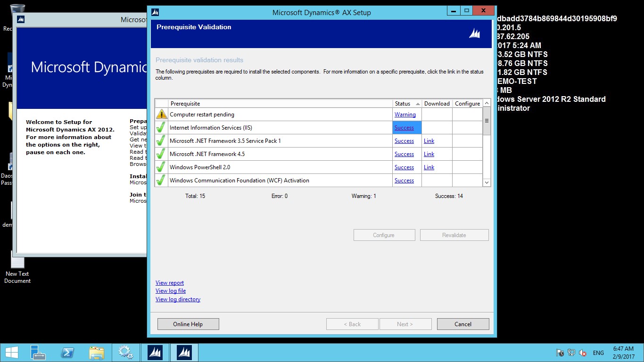
Task: Click the network status tray icon
Action: (571, 353)
